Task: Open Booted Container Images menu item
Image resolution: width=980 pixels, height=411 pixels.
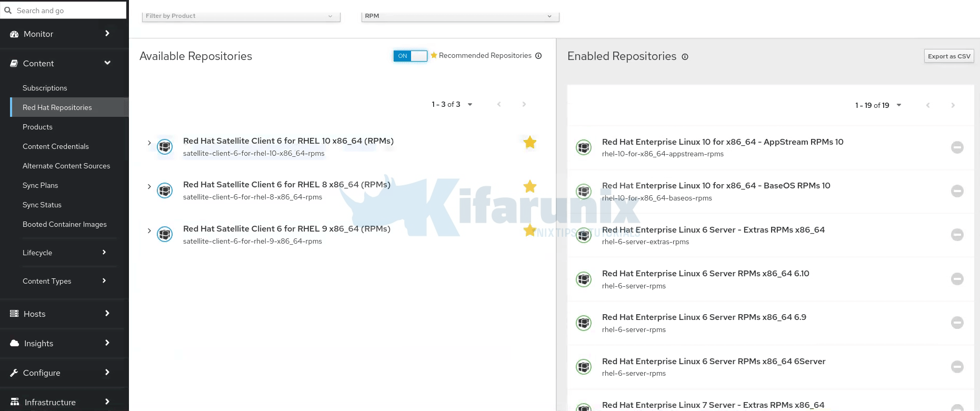Action: tap(65, 224)
